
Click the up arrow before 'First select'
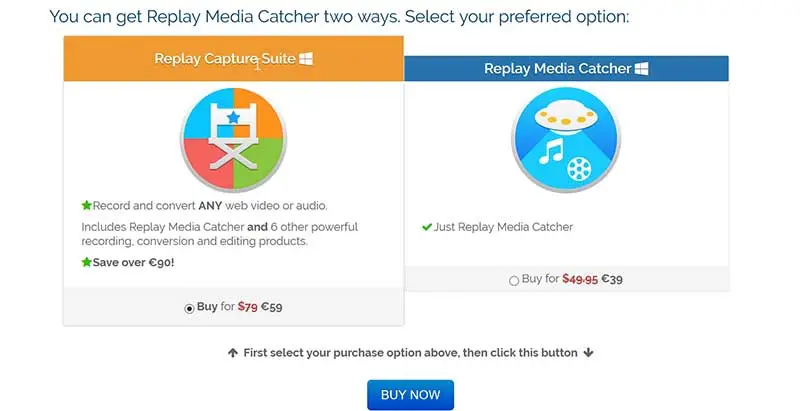[233, 352]
